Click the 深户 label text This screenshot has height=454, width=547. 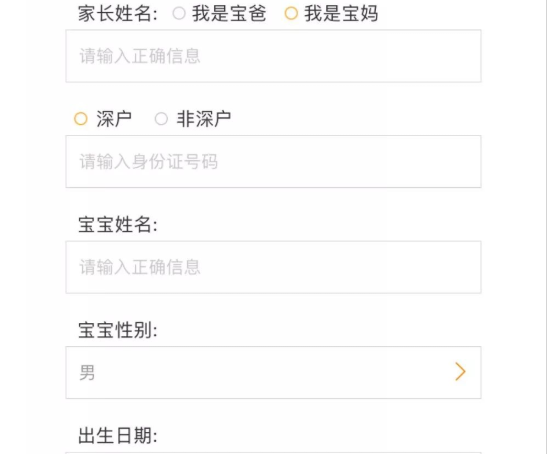coord(114,119)
